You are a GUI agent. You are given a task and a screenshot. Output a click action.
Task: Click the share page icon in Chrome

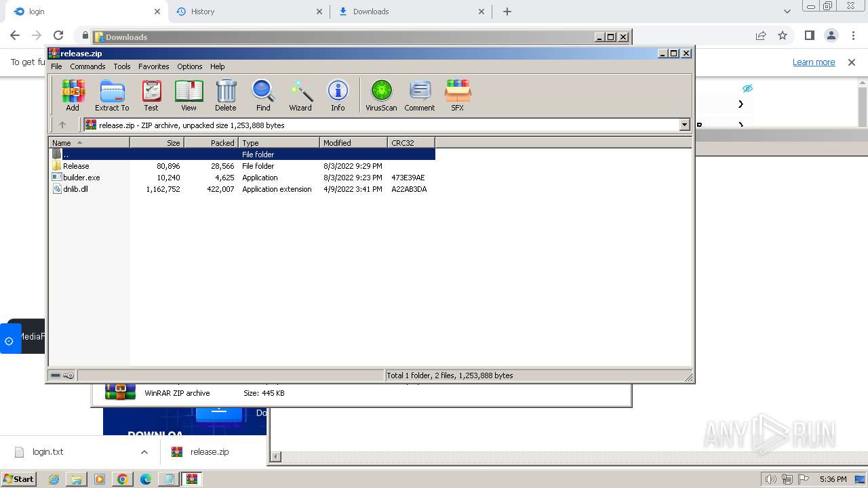[761, 35]
